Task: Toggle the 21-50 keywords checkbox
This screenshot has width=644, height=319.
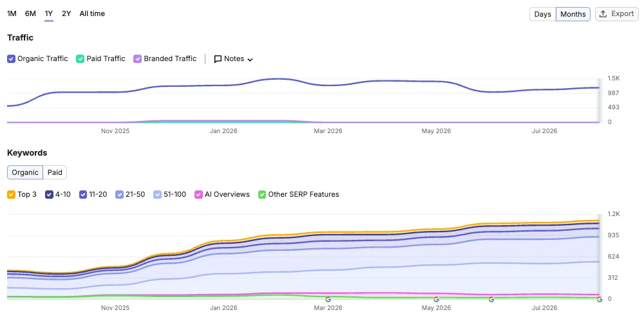Action: coord(120,194)
